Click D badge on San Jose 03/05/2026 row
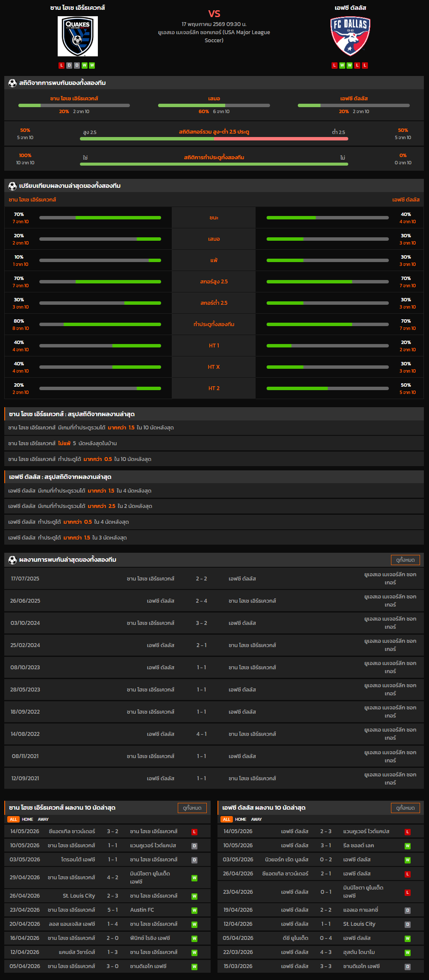 (x=194, y=860)
